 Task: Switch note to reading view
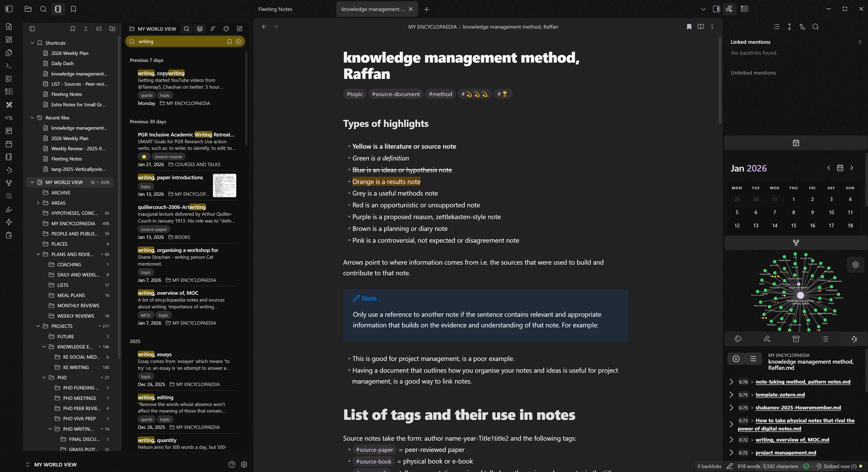pyautogui.click(x=700, y=27)
